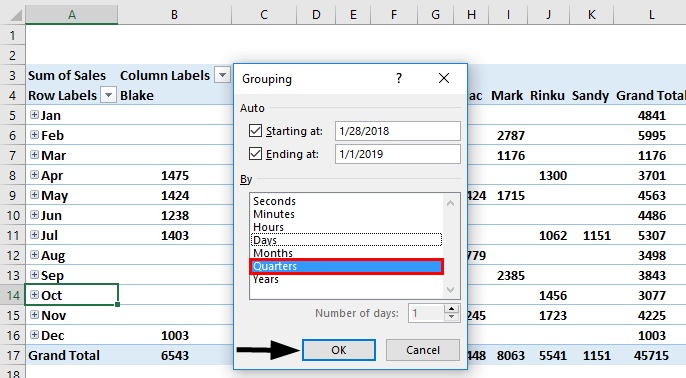Click the 1300 value in Apr row
The width and height of the screenshot is (686, 378).
click(x=553, y=175)
